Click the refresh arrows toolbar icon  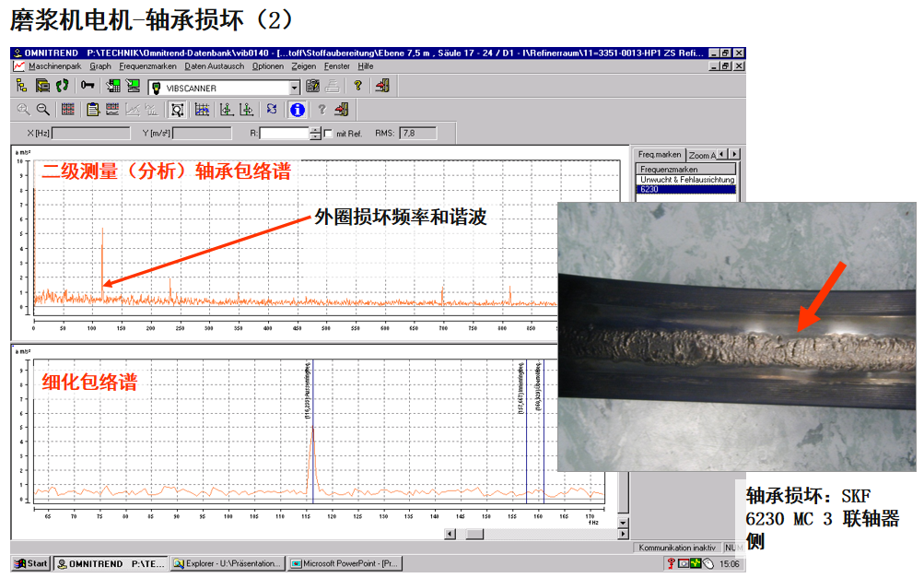[x=272, y=110]
